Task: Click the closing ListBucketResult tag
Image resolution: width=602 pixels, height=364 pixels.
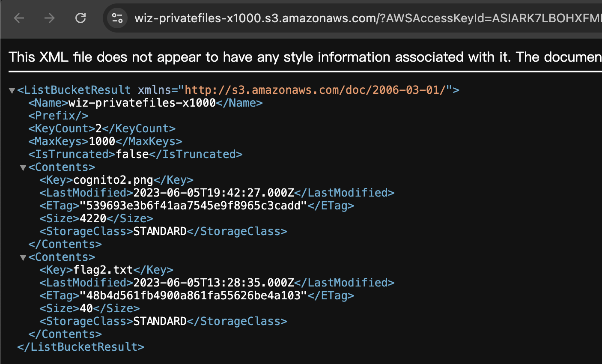Action: (x=81, y=347)
